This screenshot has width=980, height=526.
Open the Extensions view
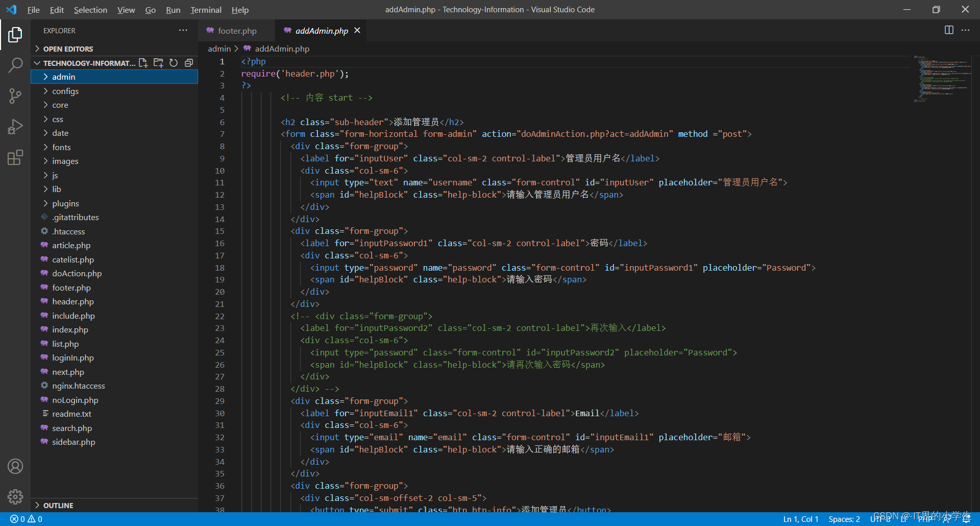coord(15,157)
